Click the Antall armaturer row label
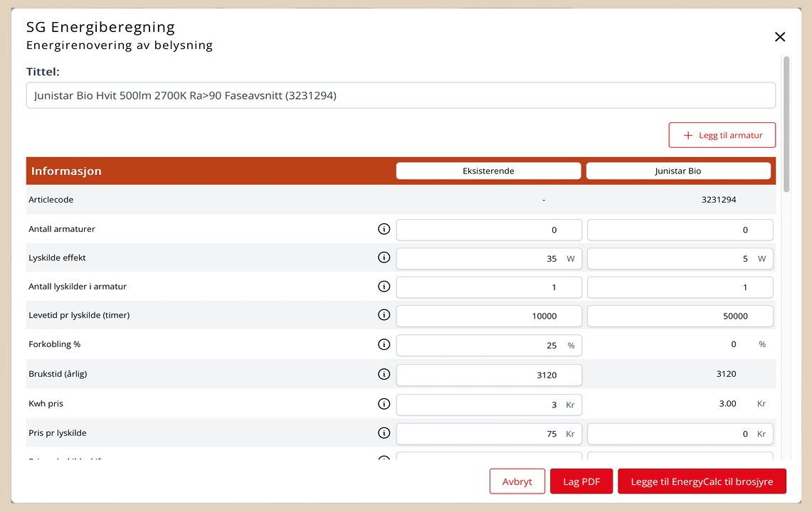 coord(62,229)
